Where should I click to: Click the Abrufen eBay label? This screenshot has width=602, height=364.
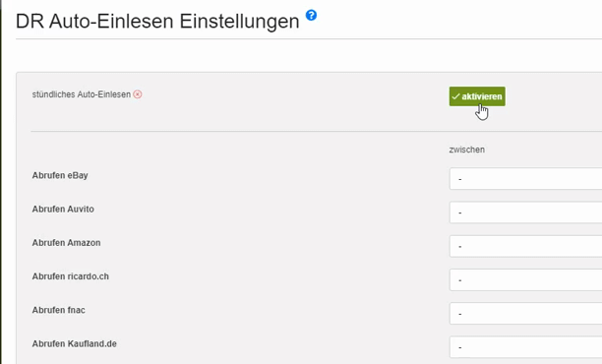60,175
